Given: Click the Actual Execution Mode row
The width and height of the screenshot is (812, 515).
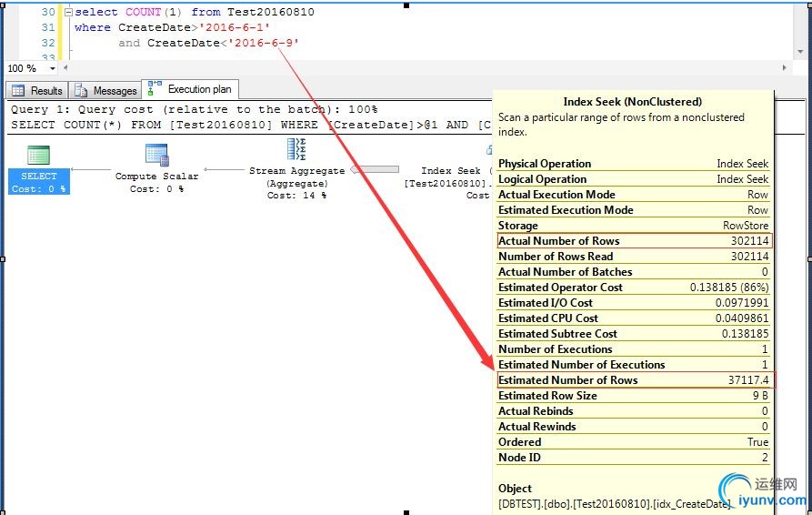Looking at the screenshot, I should click(634, 195).
